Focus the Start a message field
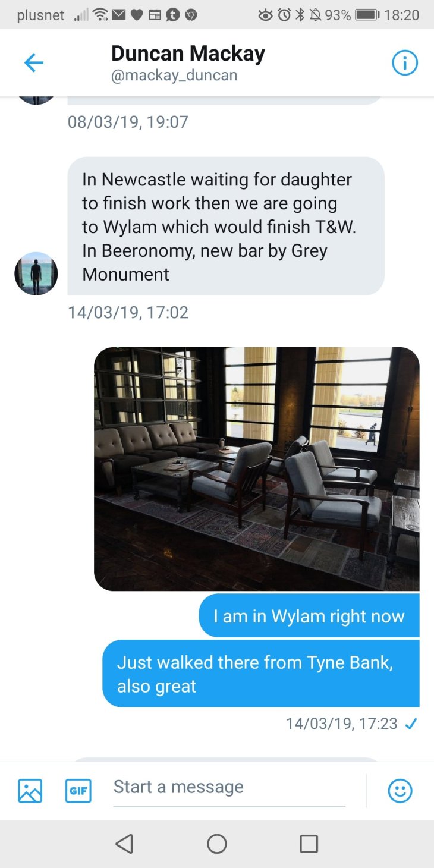434x868 pixels. tap(229, 787)
